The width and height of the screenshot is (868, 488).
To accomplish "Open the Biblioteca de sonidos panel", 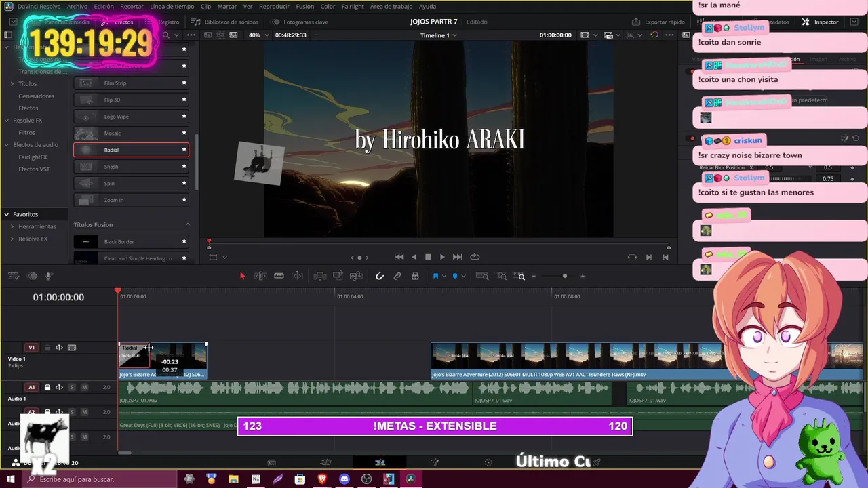I will [x=224, y=22].
